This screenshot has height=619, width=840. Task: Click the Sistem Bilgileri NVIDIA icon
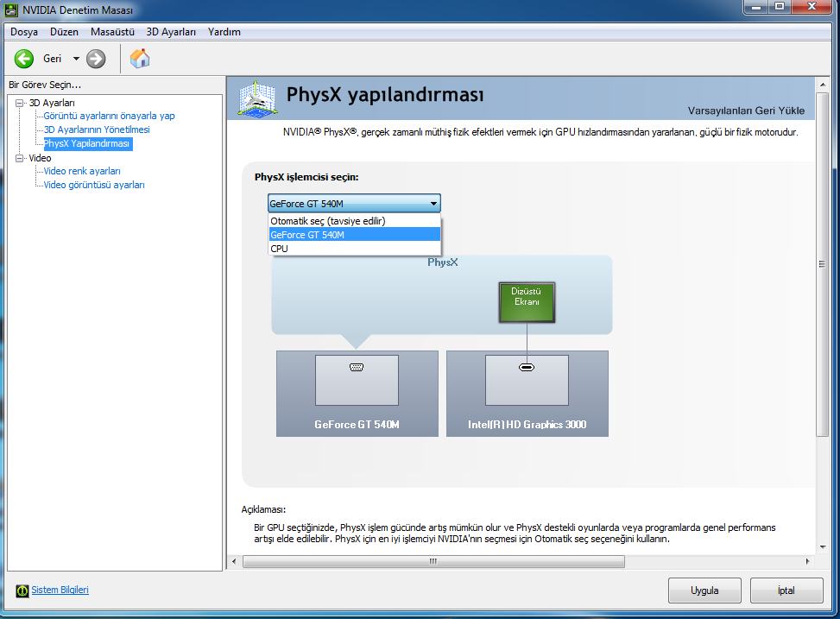tap(22, 591)
